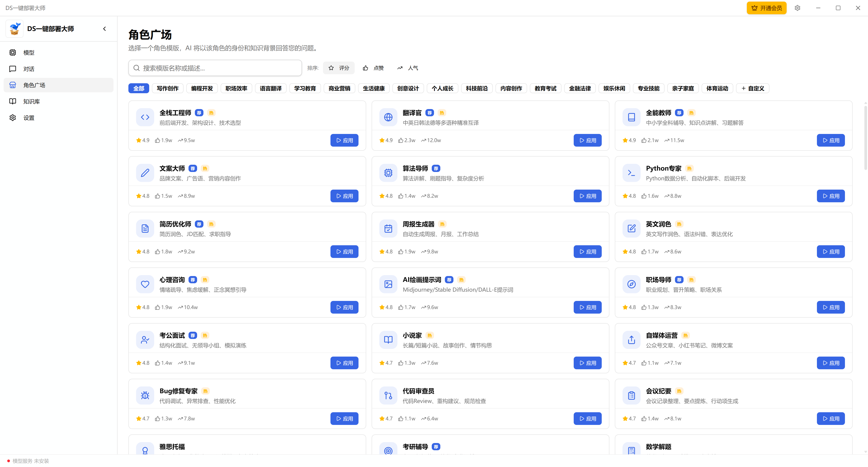Filter by 娱乐休闲 category
The height and width of the screenshot is (467, 868).
point(614,88)
